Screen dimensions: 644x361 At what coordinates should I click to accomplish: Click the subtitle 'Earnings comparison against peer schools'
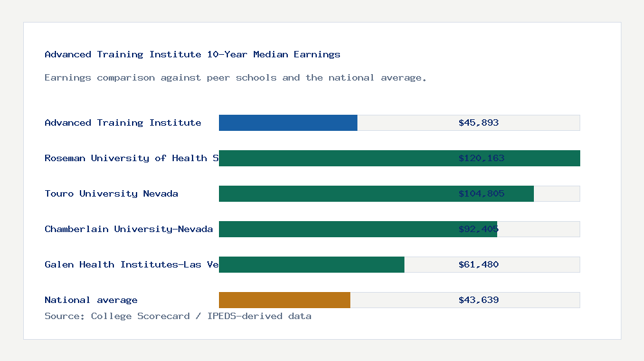pos(160,78)
